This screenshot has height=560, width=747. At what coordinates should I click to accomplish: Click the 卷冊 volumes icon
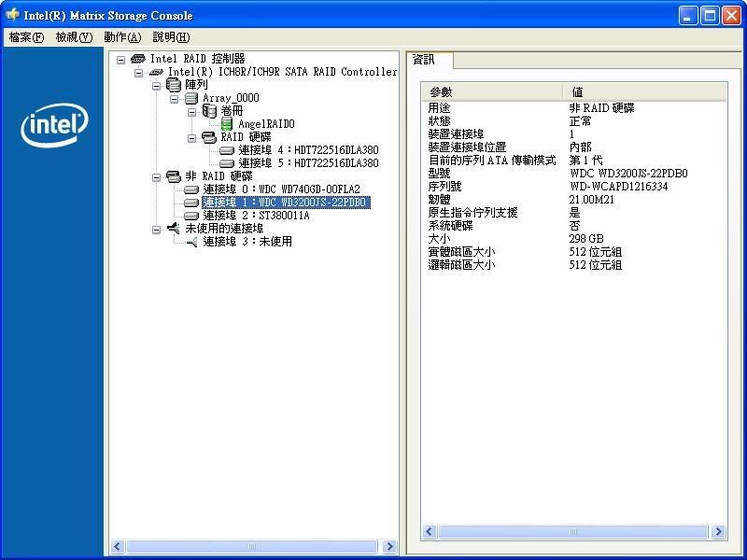tap(209, 111)
